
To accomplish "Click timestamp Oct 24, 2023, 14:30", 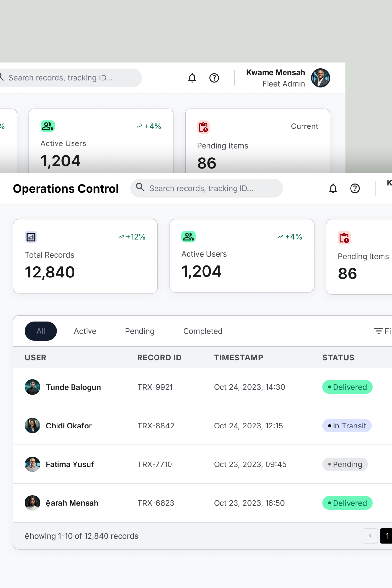I will [249, 387].
